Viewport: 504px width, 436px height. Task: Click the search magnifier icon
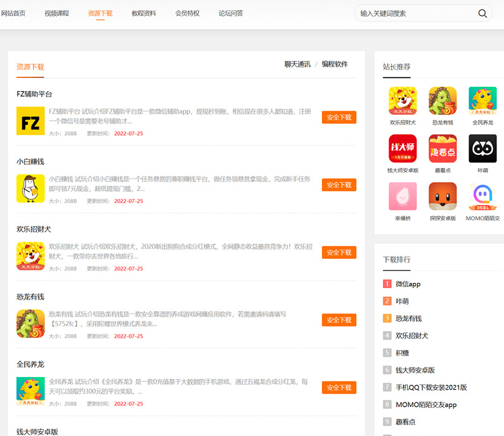click(482, 13)
